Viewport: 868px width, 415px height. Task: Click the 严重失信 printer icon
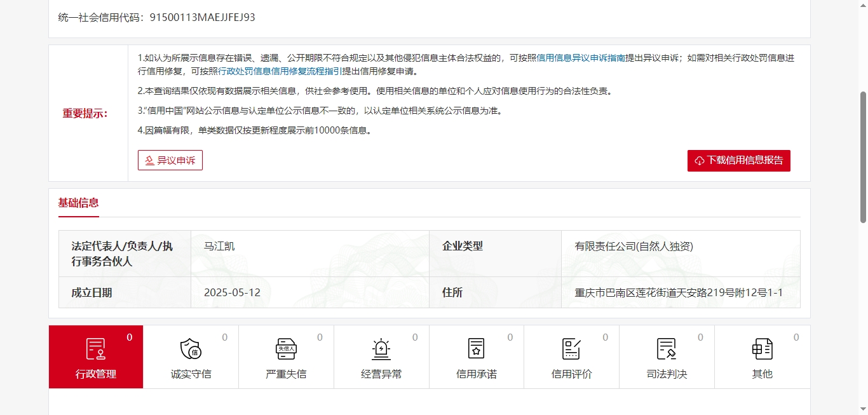pyautogui.click(x=286, y=349)
